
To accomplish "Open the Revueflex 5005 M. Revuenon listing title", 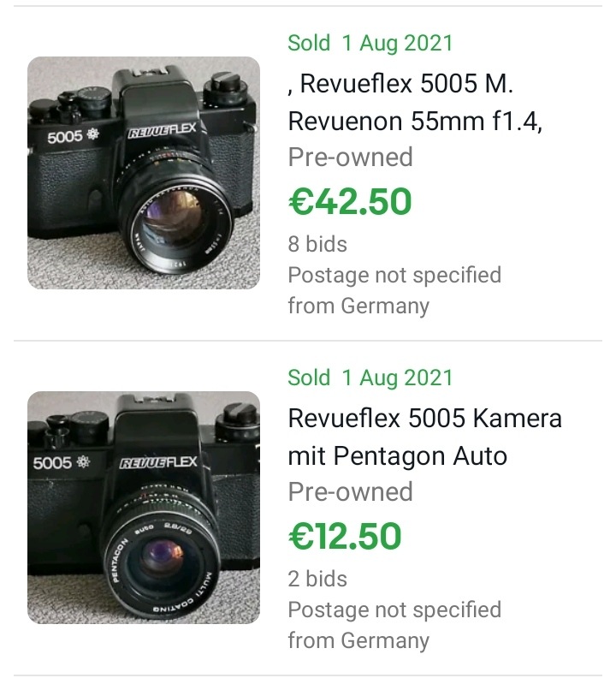I will coord(415,104).
